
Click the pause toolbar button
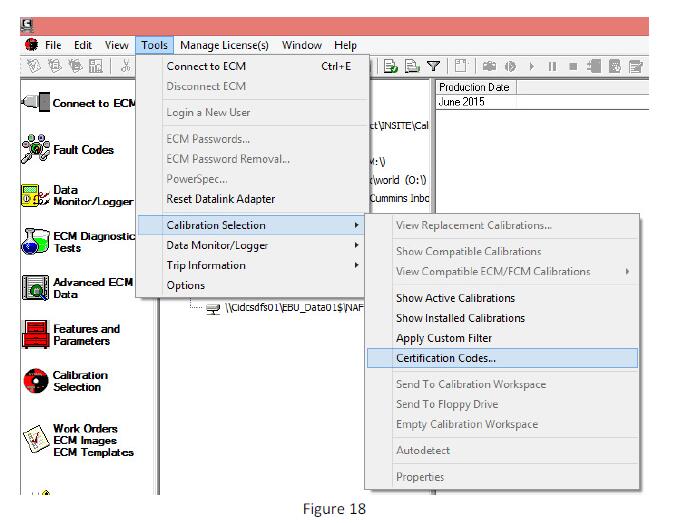point(552,66)
